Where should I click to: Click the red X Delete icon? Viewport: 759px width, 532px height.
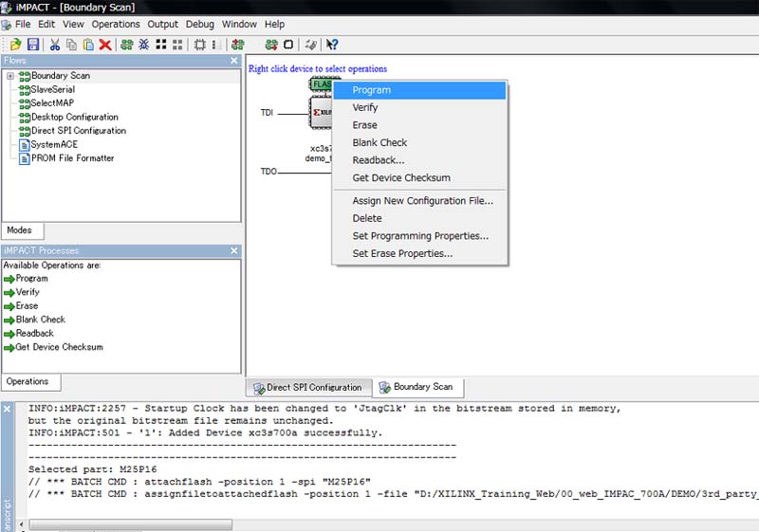(105, 45)
